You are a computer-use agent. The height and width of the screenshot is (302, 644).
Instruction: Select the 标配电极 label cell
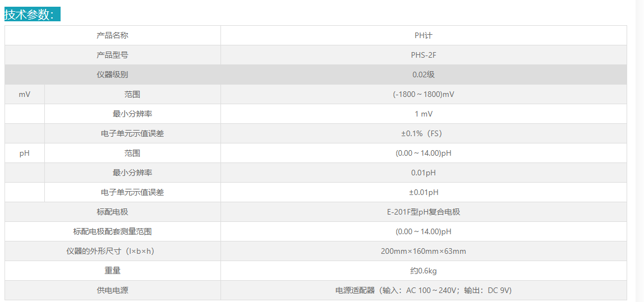(112, 212)
